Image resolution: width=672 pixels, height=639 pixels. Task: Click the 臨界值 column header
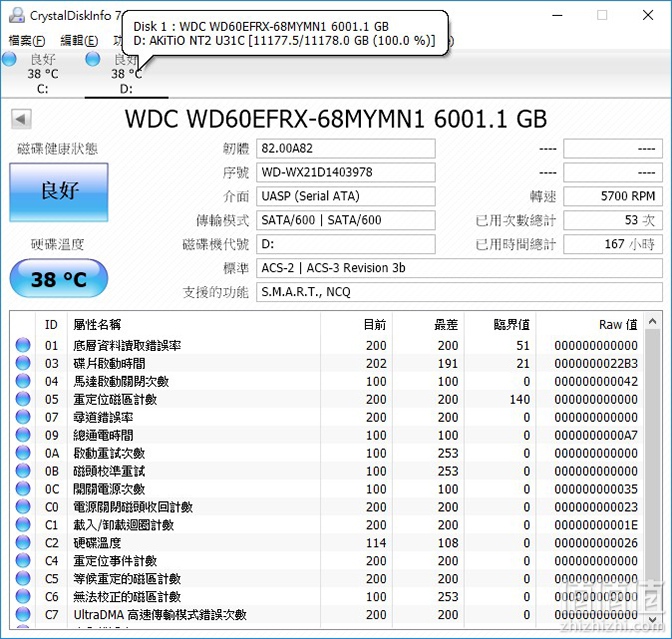pyautogui.click(x=501, y=325)
